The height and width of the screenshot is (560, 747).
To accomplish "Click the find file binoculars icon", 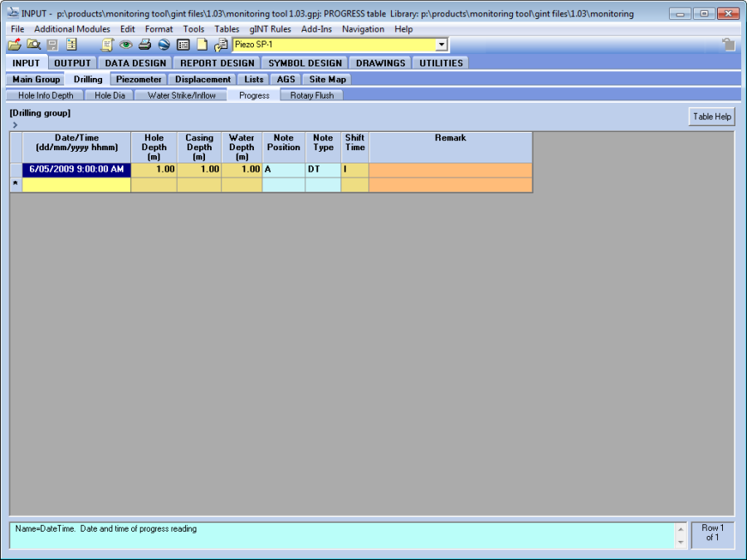I will click(x=33, y=45).
